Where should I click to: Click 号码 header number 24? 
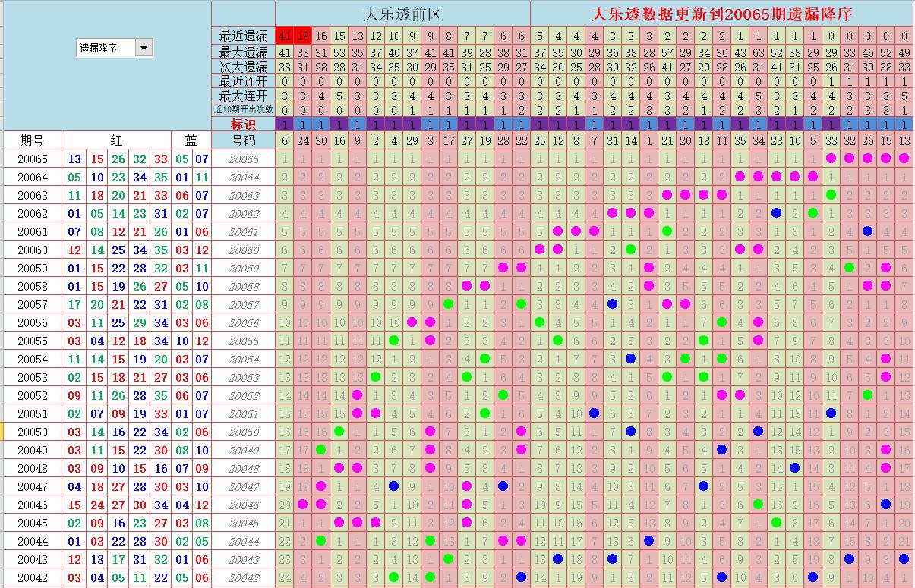[303, 140]
